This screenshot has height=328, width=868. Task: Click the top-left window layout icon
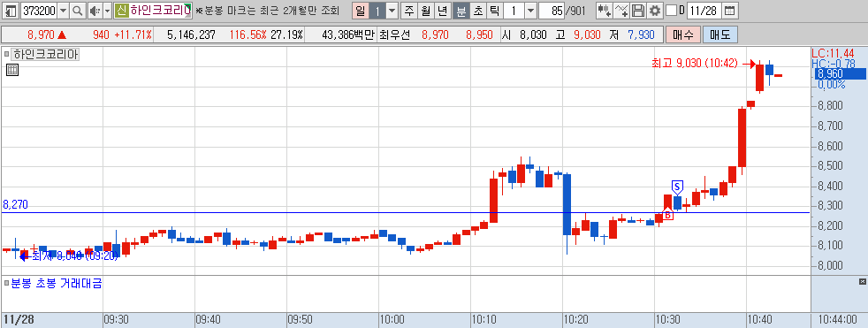click(10, 11)
